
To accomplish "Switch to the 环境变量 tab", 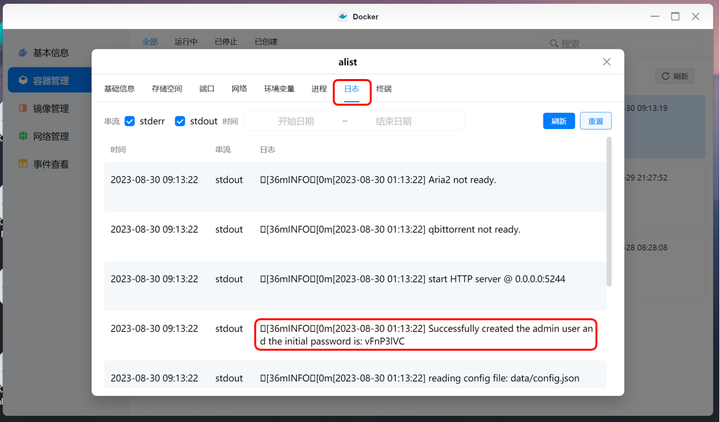I will [279, 89].
